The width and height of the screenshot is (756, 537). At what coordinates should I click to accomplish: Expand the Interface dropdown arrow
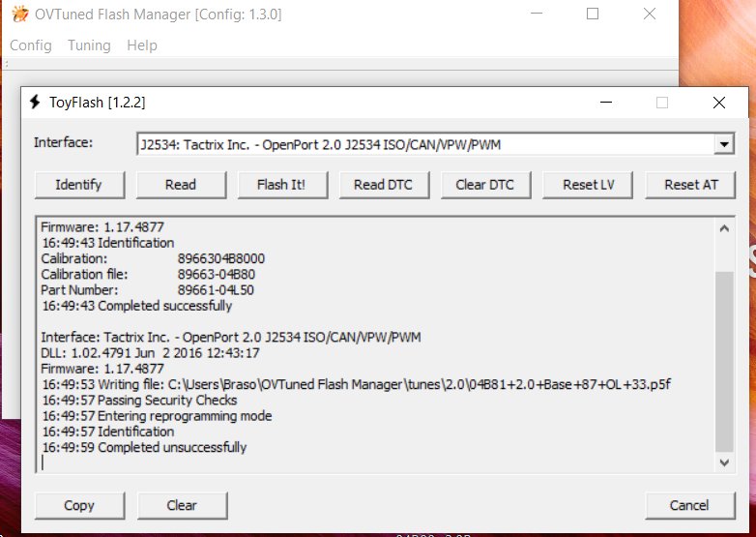click(724, 144)
